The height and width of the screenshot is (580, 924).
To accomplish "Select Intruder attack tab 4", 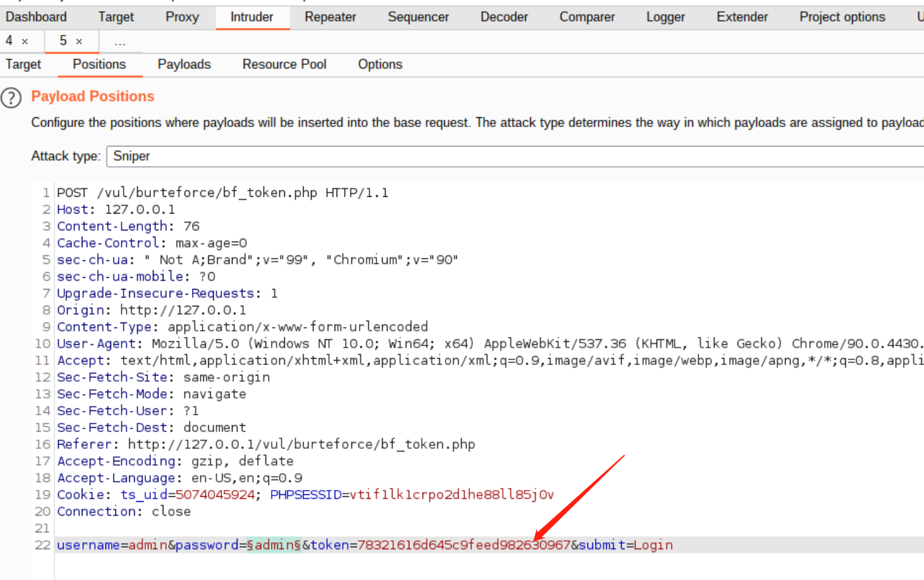I will [9, 41].
